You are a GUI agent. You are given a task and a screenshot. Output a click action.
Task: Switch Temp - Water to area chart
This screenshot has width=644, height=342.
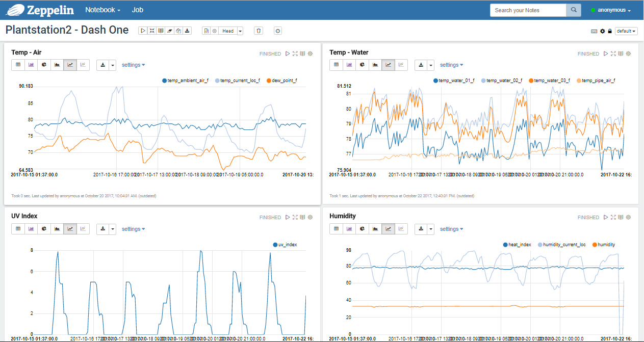375,65
